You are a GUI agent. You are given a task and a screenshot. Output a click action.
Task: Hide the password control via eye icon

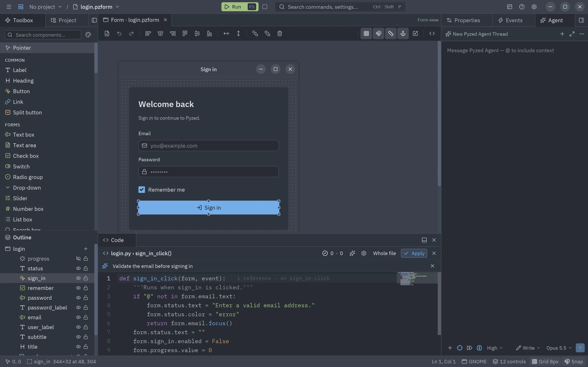click(x=78, y=298)
